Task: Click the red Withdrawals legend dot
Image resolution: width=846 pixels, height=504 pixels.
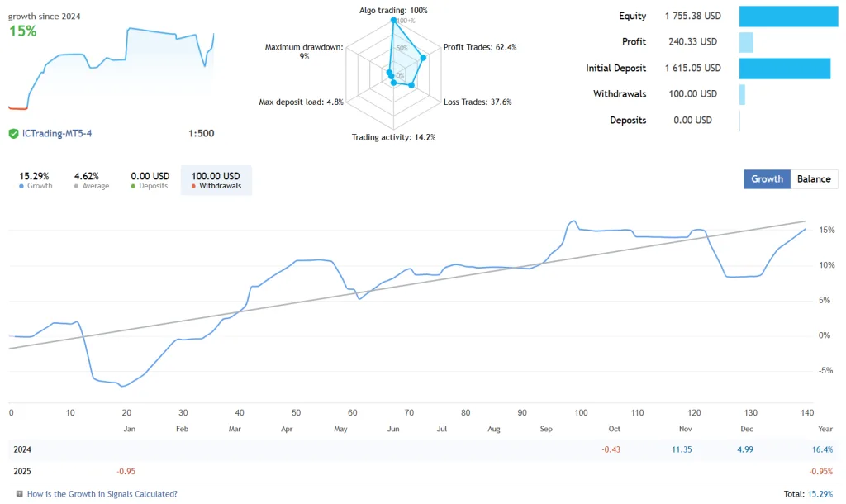Action: tap(193, 186)
